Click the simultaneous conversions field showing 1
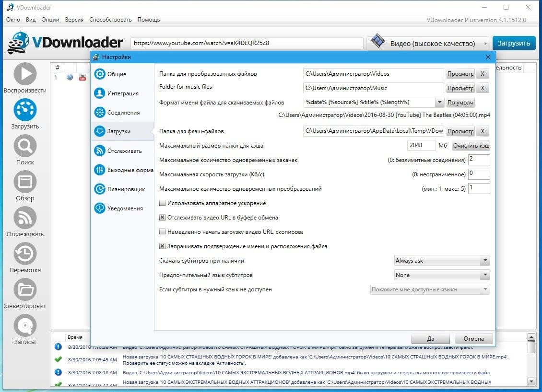Image resolution: width=542 pixels, height=392 pixels. [479, 189]
